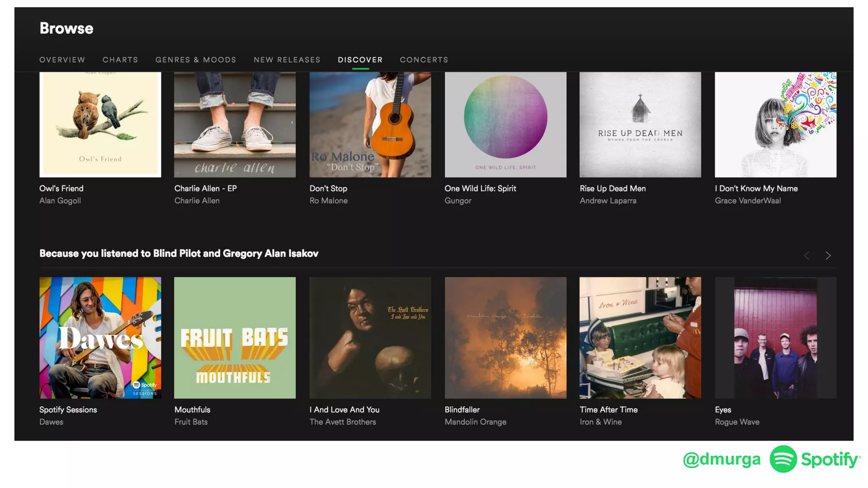
Task: Go to New Releases tab
Action: pos(287,60)
